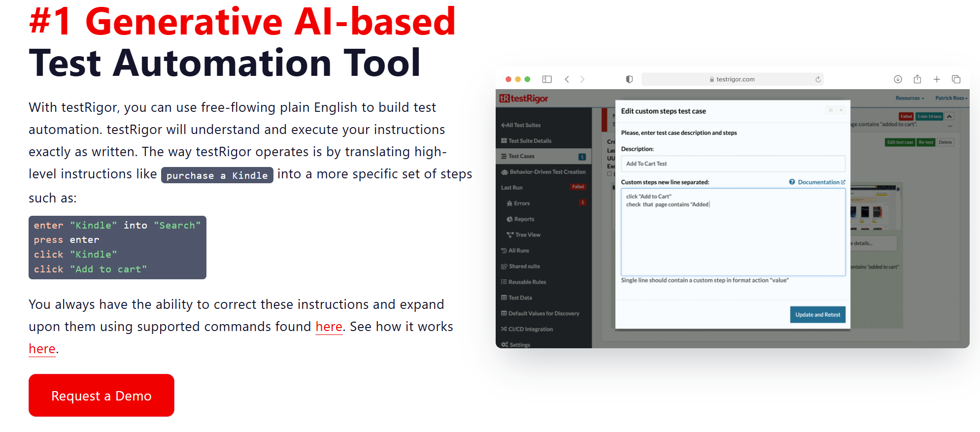Click the browser sidebar toggle icon
Screen dimensions: 980x432
click(x=547, y=79)
